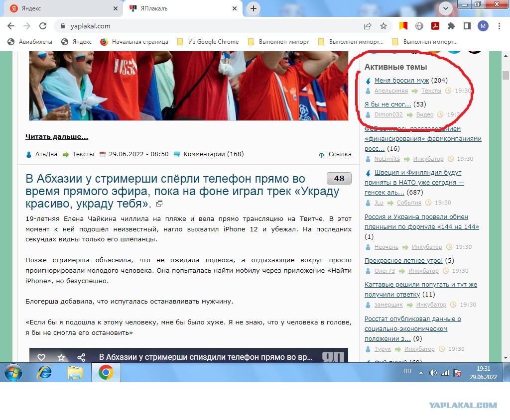Click the heart icon on the video

[x=41, y=357]
